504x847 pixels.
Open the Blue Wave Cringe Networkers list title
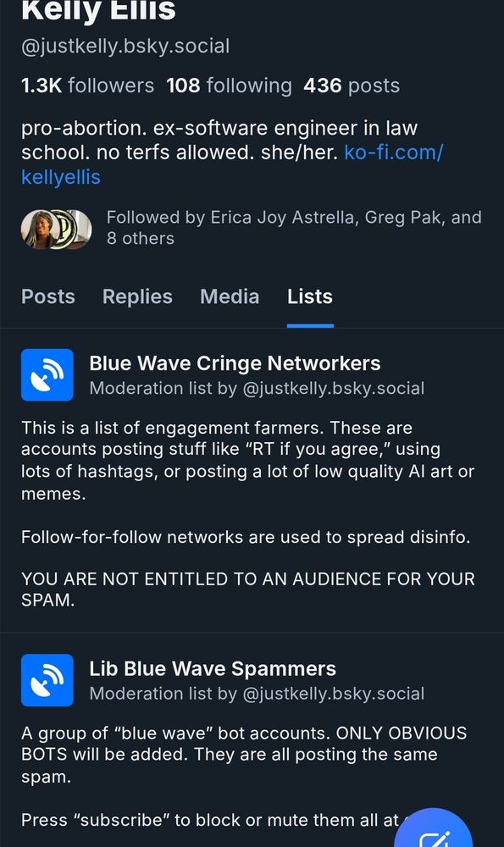pos(235,363)
